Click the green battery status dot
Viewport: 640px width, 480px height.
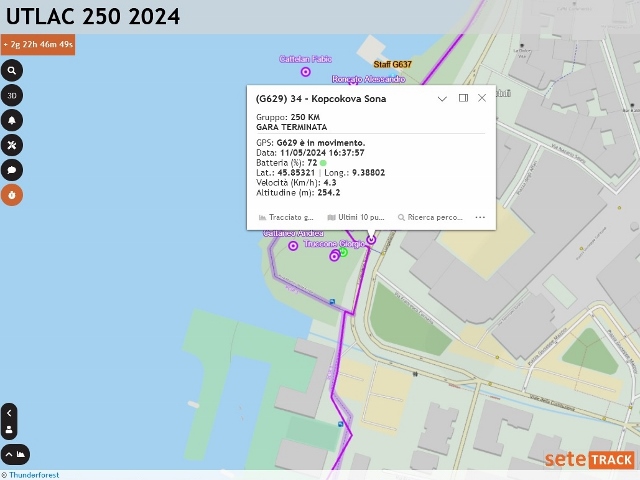(x=323, y=163)
